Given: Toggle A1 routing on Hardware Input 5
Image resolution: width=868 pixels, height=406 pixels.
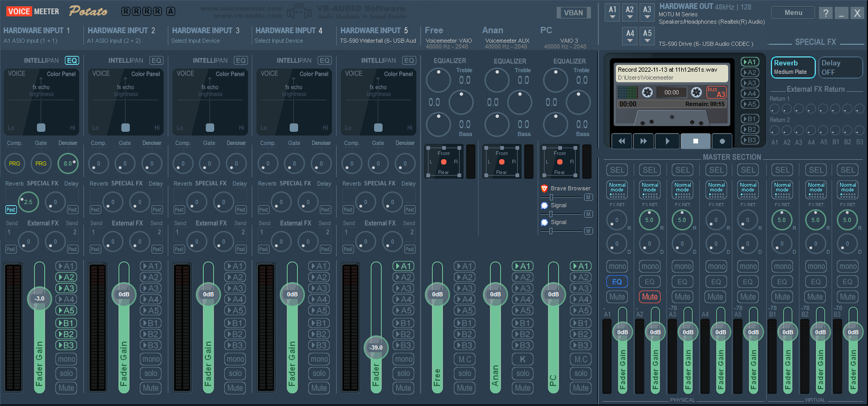Looking at the screenshot, I should 404,266.
